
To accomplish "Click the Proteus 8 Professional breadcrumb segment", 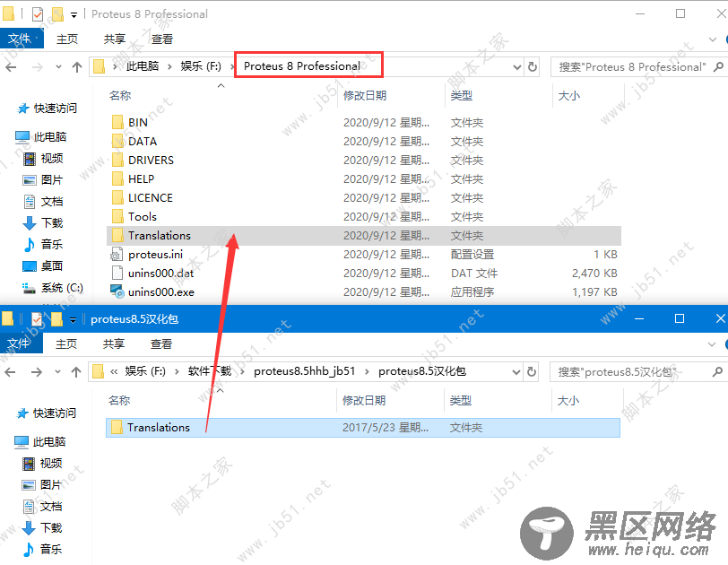I will 302,66.
